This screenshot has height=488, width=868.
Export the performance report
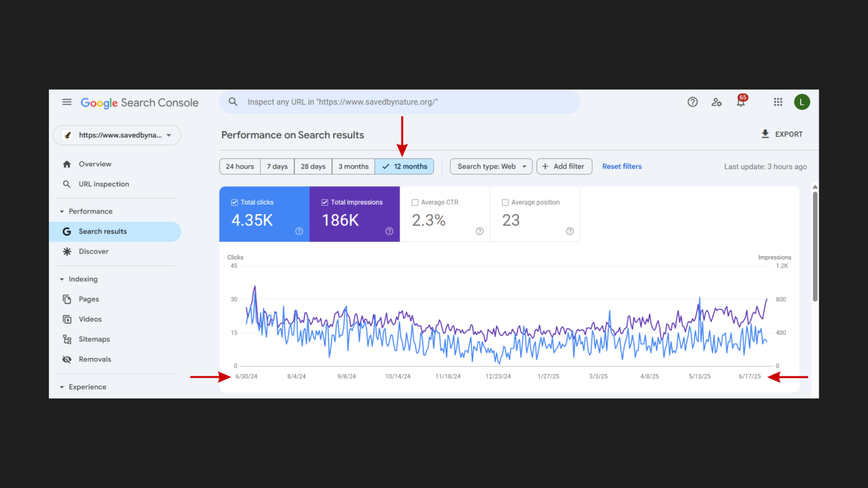782,134
